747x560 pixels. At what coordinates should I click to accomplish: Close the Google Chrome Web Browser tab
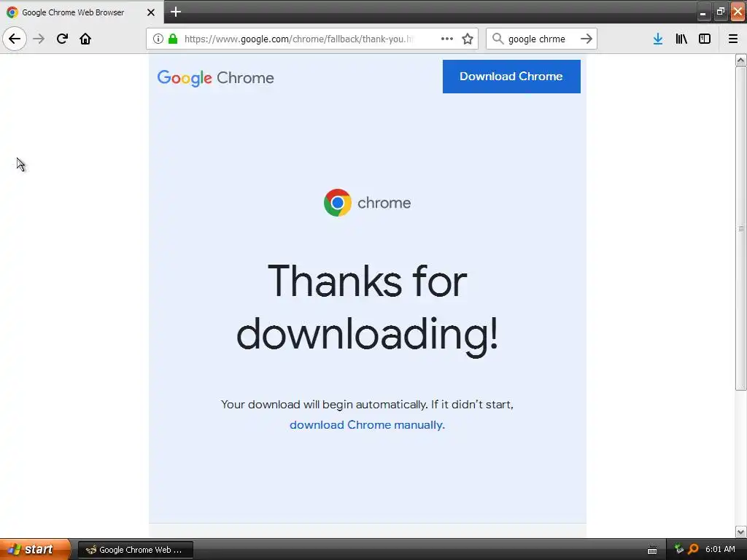tap(151, 12)
